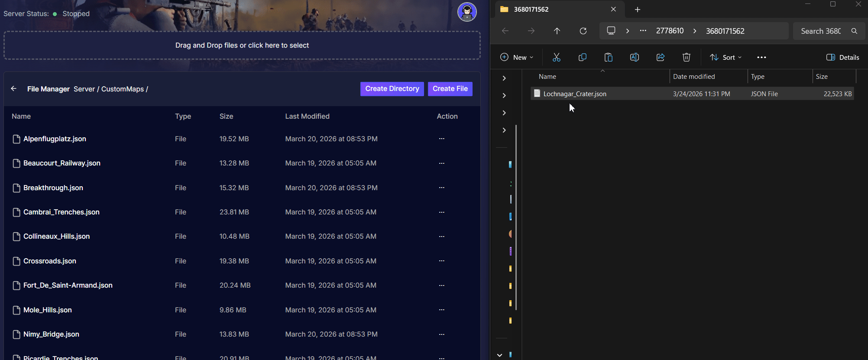
Task: Click the Paste clipboard icon
Action: 609,57
